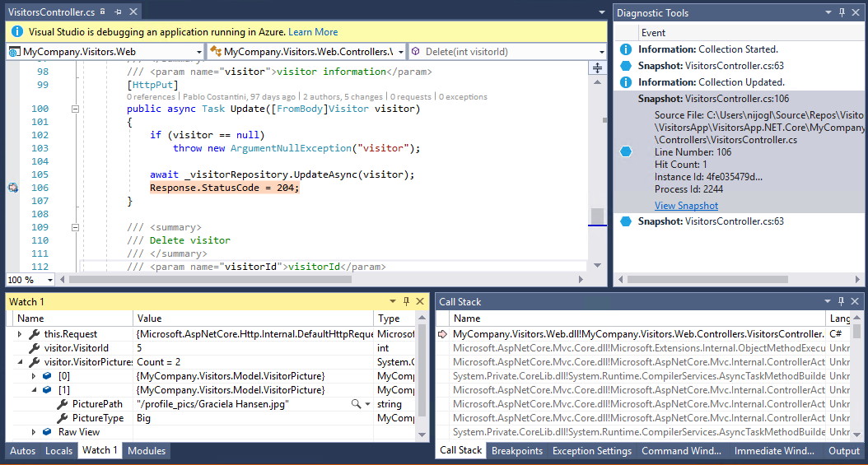Expand Raw View node
The width and height of the screenshot is (868, 465).
pos(33,432)
